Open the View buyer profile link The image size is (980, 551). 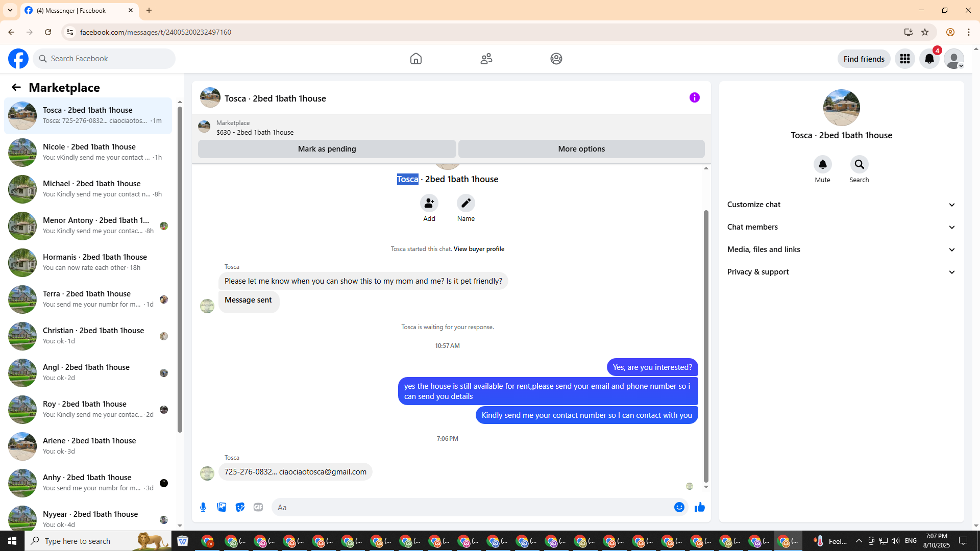coord(479,249)
